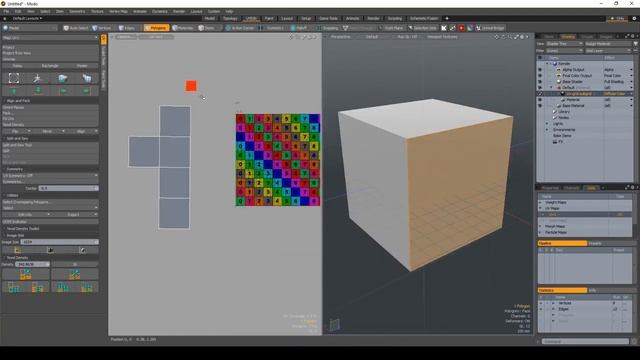Image resolution: width=640 pixels, height=360 pixels.
Task: Select the UV fit tool icon
Action: pos(13,78)
